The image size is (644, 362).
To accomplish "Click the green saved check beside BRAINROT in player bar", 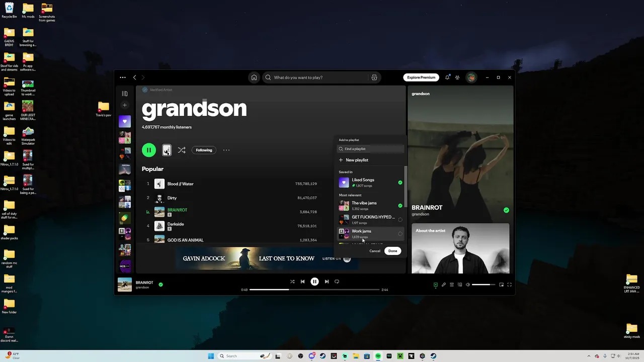I will pyautogui.click(x=160, y=285).
